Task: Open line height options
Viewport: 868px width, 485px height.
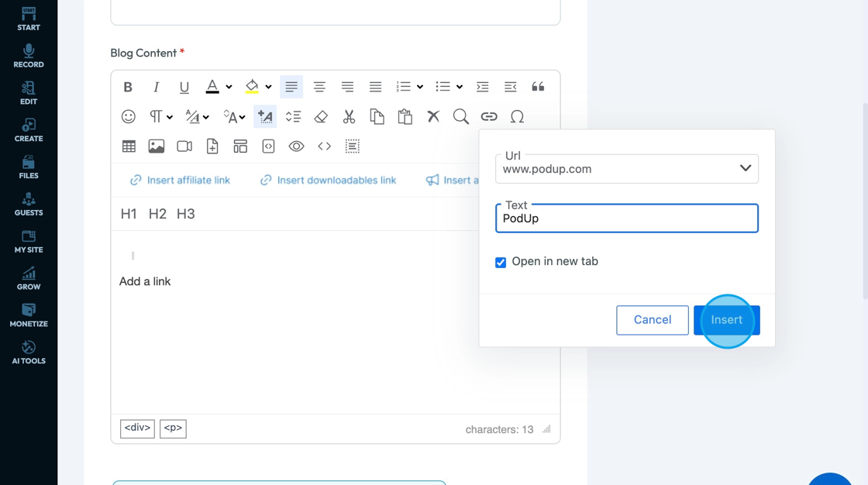Action: [x=294, y=117]
